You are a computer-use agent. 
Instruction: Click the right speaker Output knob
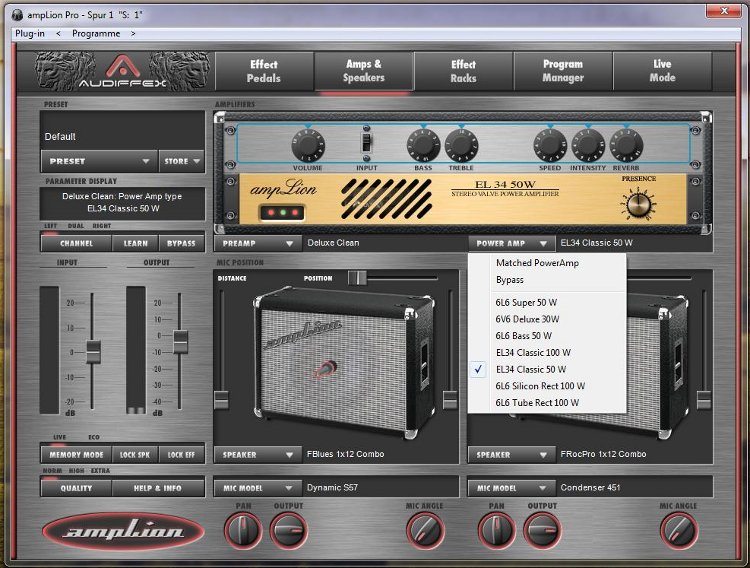(542, 530)
